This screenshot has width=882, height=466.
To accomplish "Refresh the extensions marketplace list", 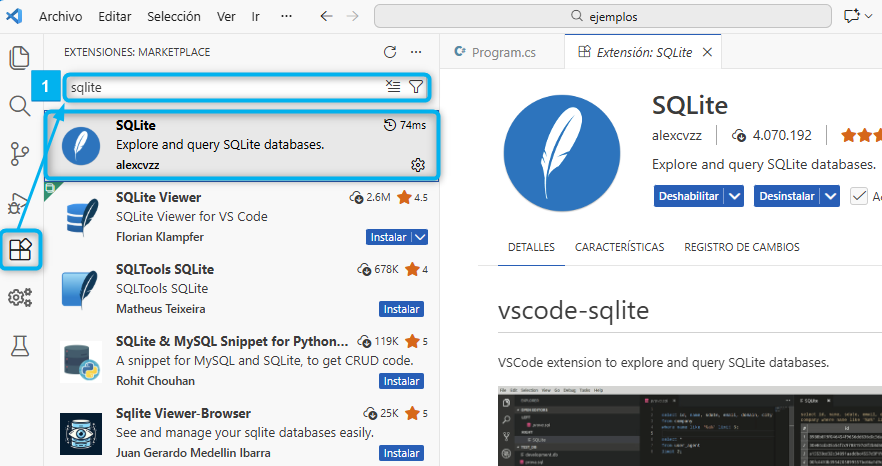I will (390, 52).
